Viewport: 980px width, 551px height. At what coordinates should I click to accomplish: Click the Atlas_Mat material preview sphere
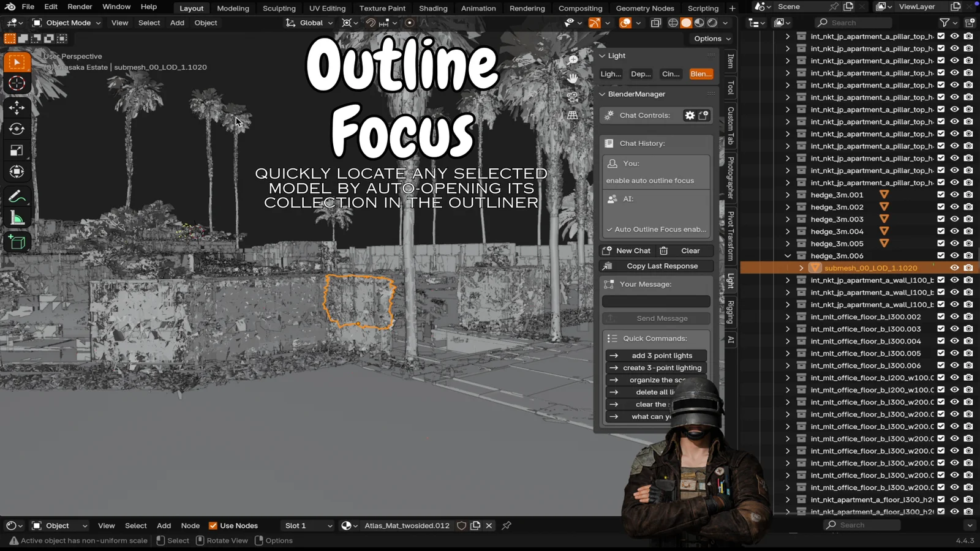[346, 525]
